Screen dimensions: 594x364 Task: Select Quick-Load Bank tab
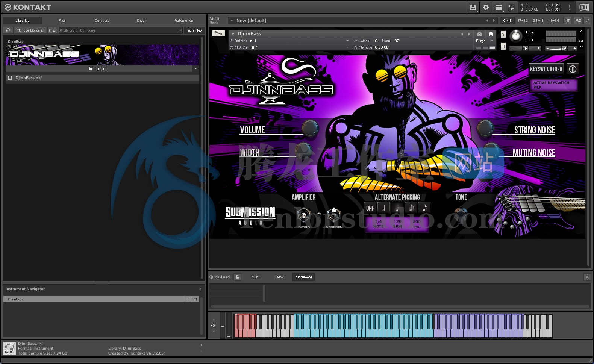[x=280, y=277]
